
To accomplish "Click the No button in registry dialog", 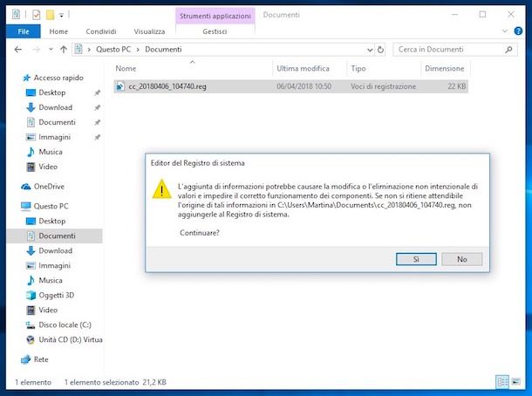I will pyautogui.click(x=461, y=259).
